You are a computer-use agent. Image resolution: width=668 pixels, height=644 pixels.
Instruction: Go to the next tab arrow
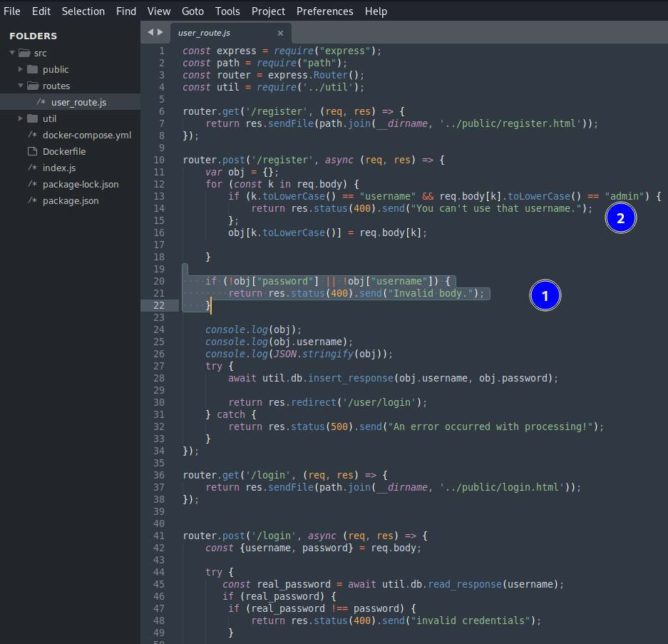pos(160,32)
